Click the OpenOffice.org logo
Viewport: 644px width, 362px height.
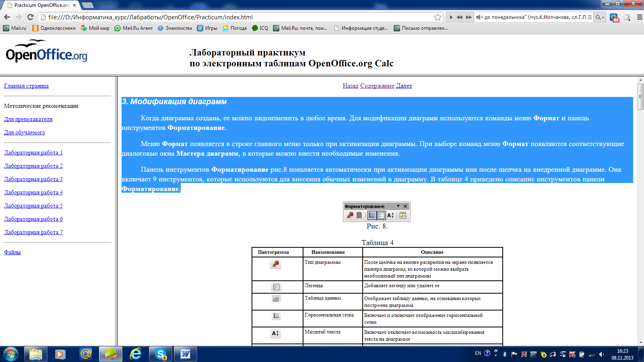pyautogui.click(x=46, y=51)
